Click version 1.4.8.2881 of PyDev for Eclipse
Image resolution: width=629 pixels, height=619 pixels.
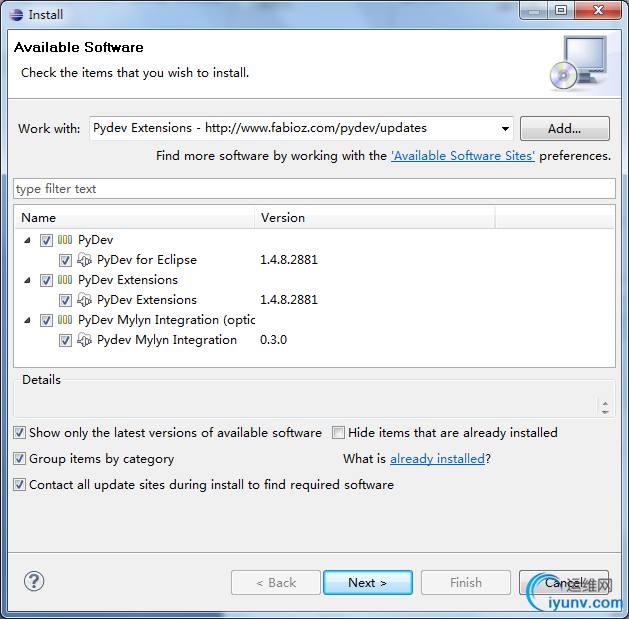point(289,260)
